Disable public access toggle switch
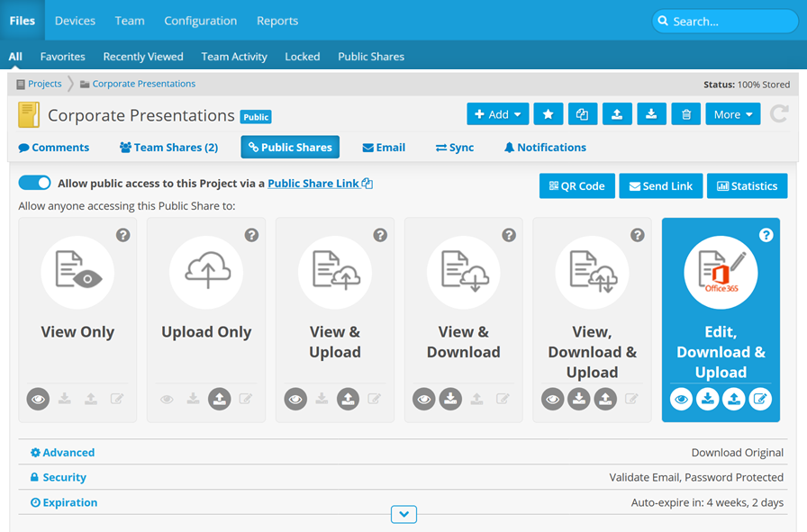 click(x=35, y=183)
